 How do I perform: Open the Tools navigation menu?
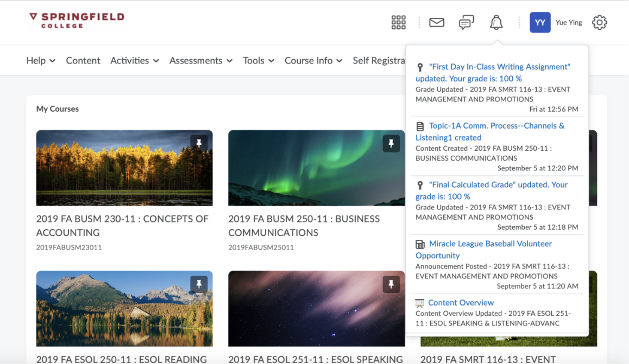[259, 60]
